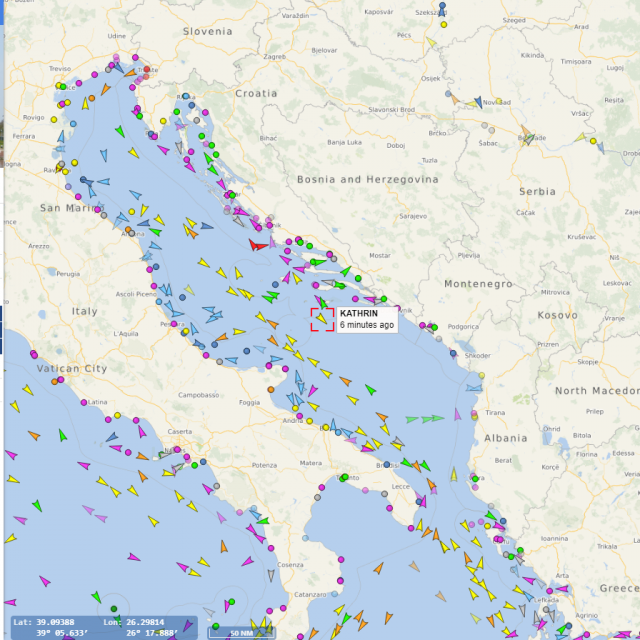Screen dimensions: 640x640
Task: Click the 50 NM map scale bar
Action: (240, 632)
